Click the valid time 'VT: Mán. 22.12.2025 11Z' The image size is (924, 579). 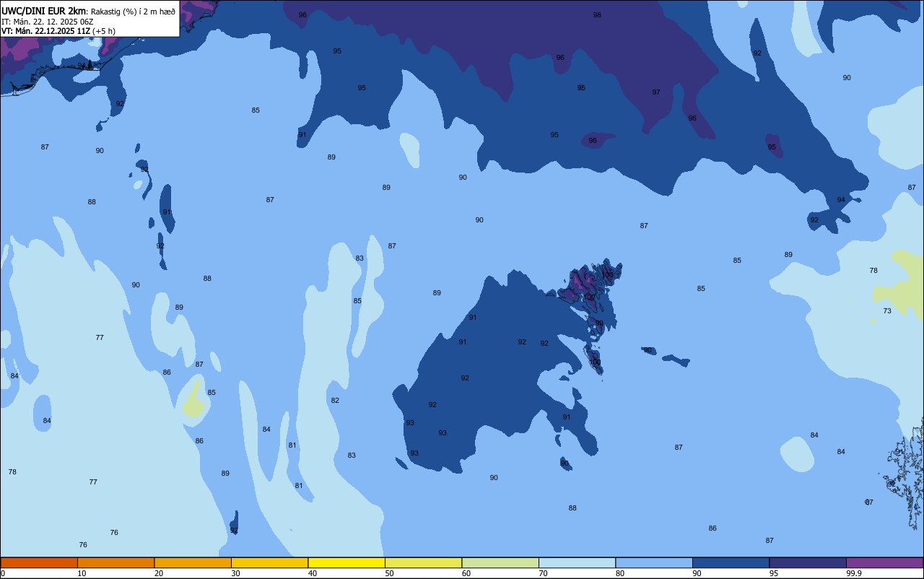coord(45,31)
